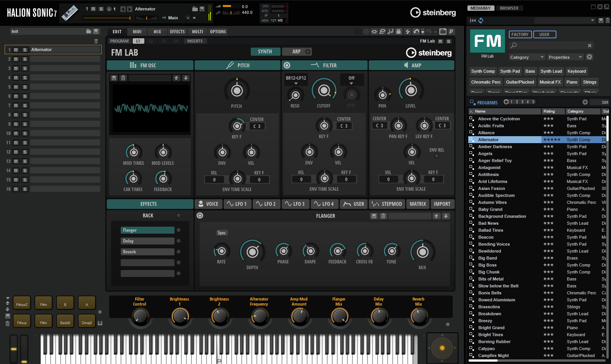Select LFO 3 modulation button
The width and height of the screenshot is (611, 364).
click(296, 204)
